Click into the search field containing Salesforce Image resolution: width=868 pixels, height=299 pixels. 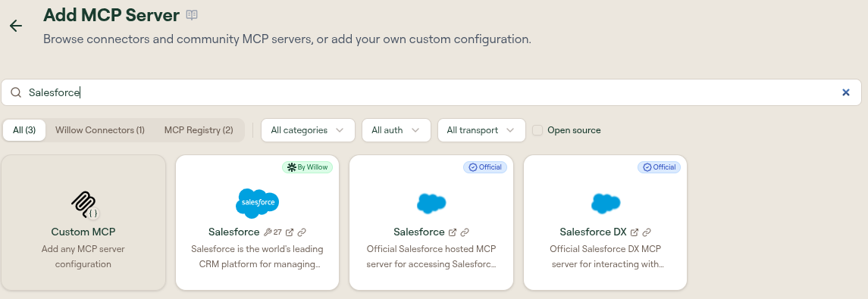point(431,92)
